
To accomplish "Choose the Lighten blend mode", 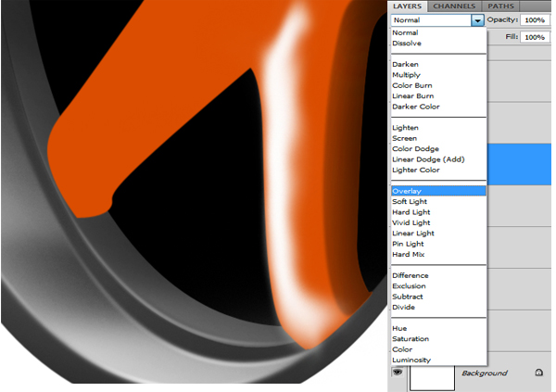I will pyautogui.click(x=405, y=128).
